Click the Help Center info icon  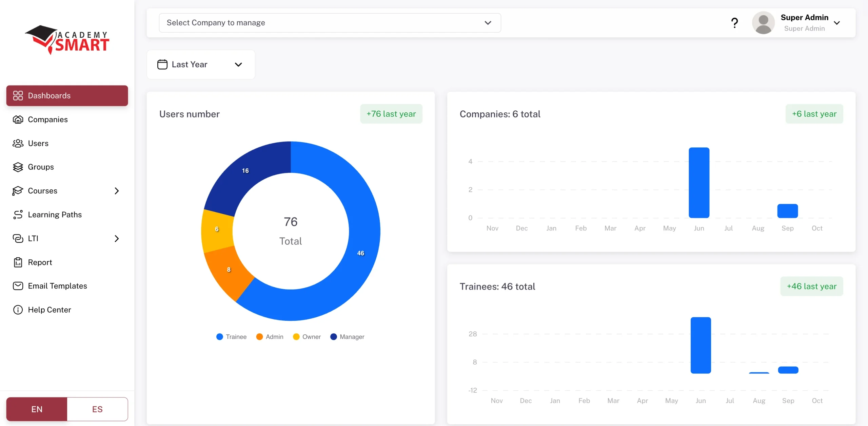[x=18, y=310]
